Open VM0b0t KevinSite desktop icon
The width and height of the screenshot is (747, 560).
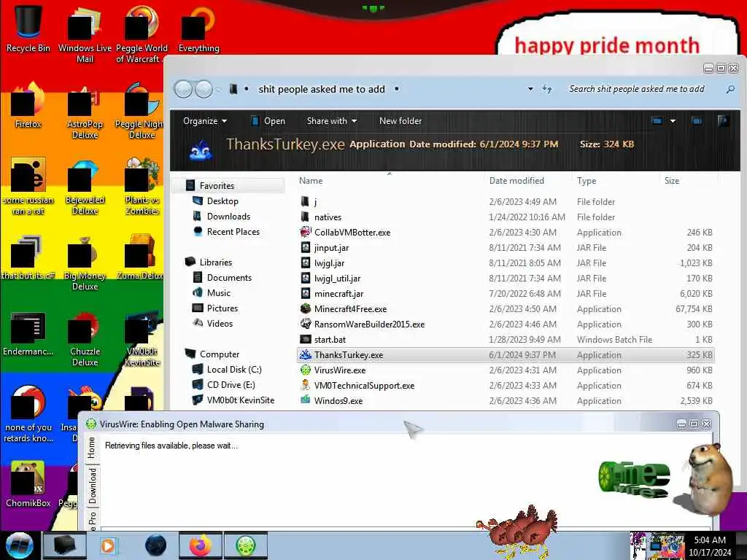click(142, 339)
